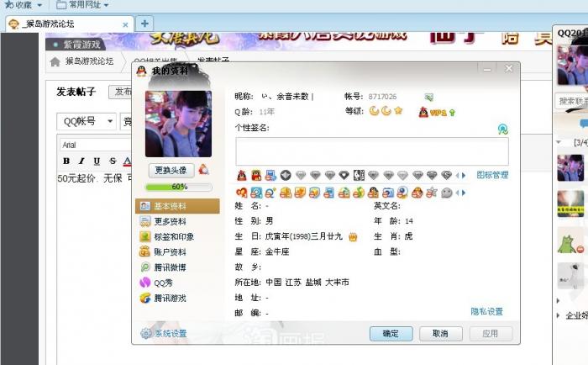
Task: Click the home icon in forum breadcrumb
Action: [55, 61]
